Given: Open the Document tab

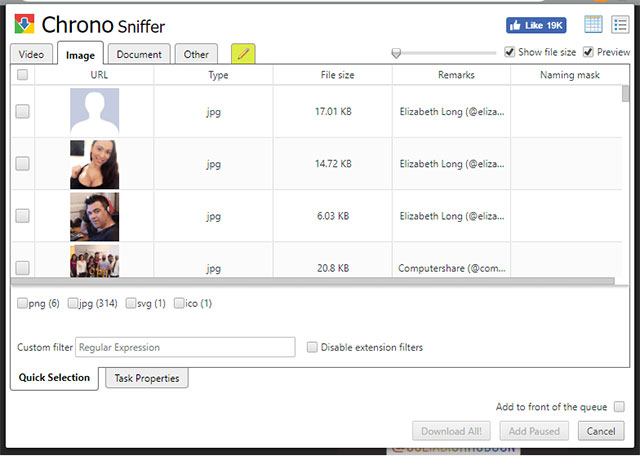Looking at the screenshot, I should 139,54.
